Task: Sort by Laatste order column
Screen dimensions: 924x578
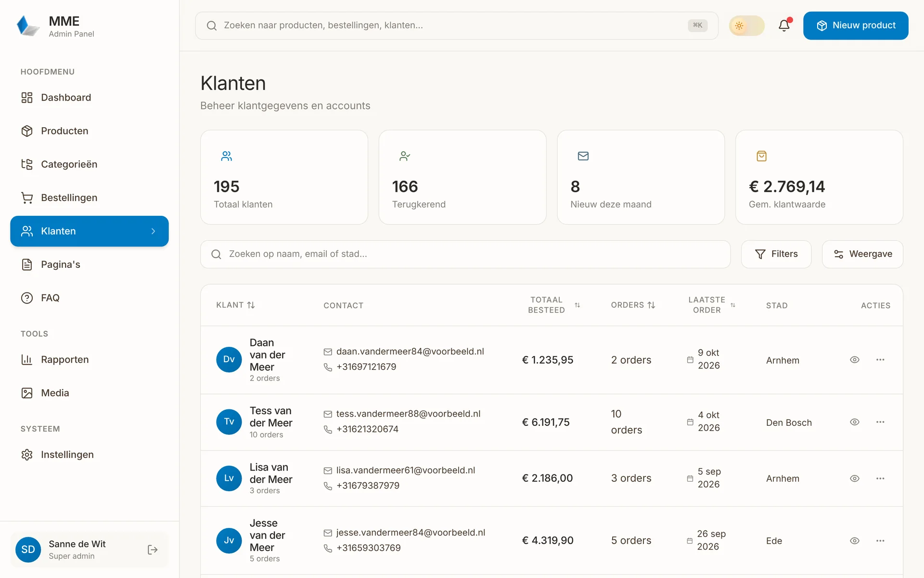Action: click(x=712, y=305)
